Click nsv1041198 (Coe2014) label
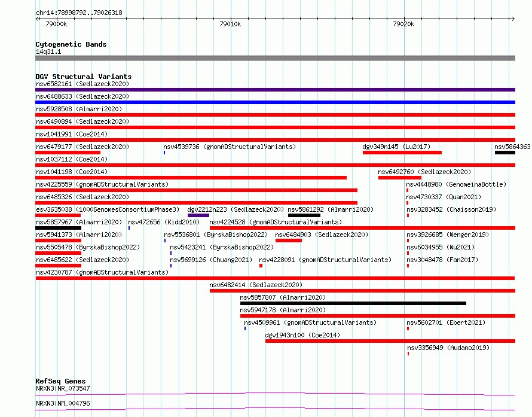Screen dimensions: 532x417 click(72, 172)
